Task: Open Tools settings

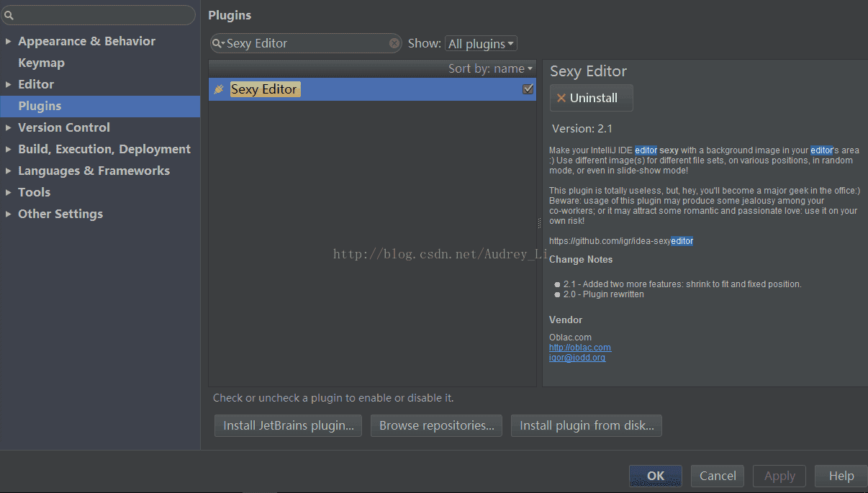Action: click(34, 192)
